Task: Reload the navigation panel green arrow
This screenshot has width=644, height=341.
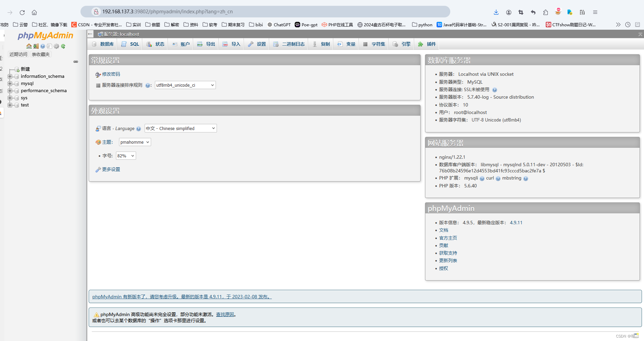Action: click(x=63, y=46)
